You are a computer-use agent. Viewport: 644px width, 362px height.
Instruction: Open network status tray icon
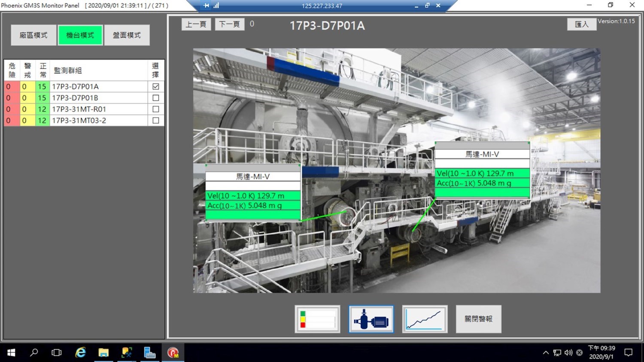pyautogui.click(x=557, y=353)
